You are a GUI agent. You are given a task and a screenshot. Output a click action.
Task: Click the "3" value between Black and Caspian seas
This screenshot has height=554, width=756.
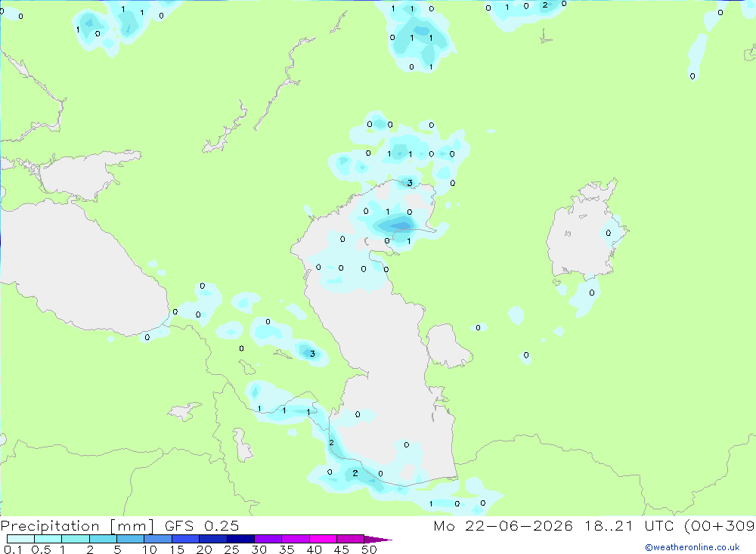(x=312, y=354)
